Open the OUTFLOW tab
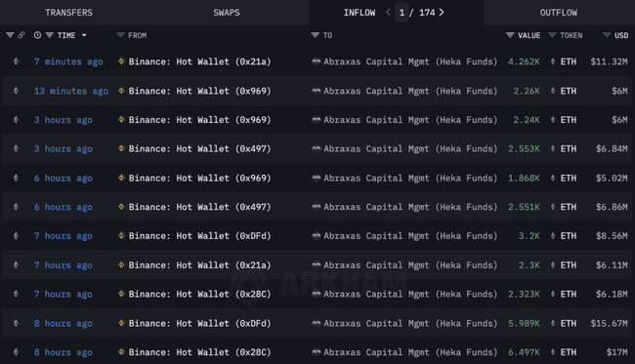Image resolution: width=635 pixels, height=364 pixels. pyautogui.click(x=559, y=13)
